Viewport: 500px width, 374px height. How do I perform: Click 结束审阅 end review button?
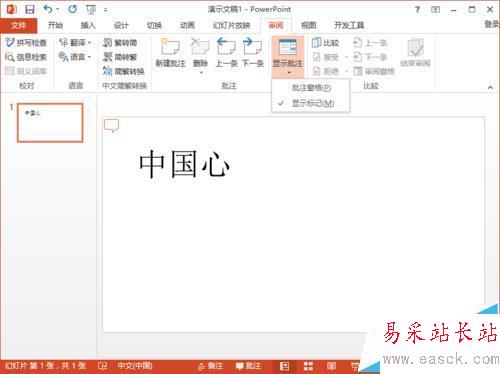coord(415,53)
